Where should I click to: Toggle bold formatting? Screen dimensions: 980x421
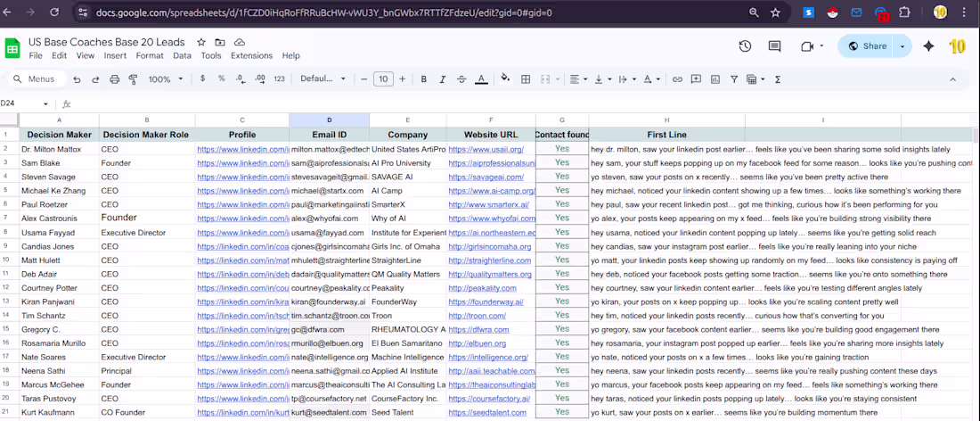pos(424,79)
